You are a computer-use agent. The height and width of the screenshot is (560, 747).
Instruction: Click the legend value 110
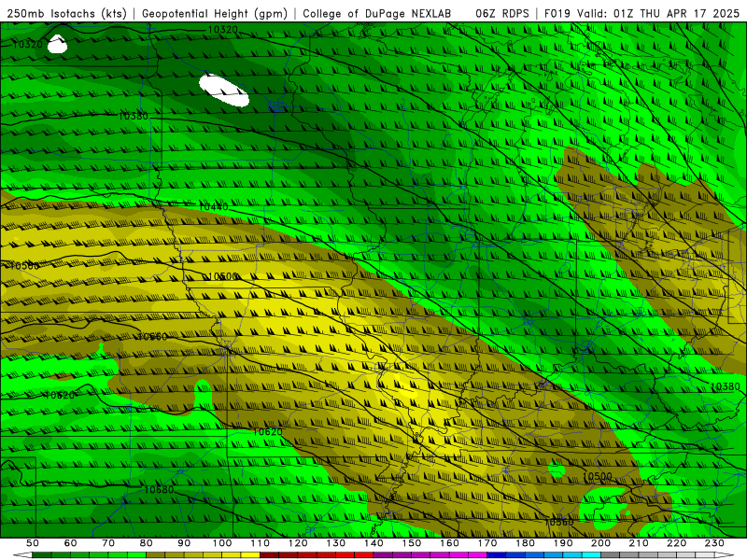260,543
